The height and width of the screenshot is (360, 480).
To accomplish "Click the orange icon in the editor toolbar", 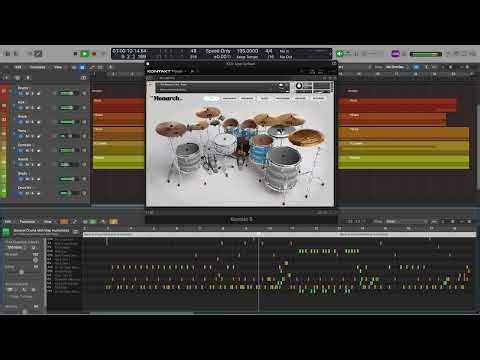I will point(64,221).
